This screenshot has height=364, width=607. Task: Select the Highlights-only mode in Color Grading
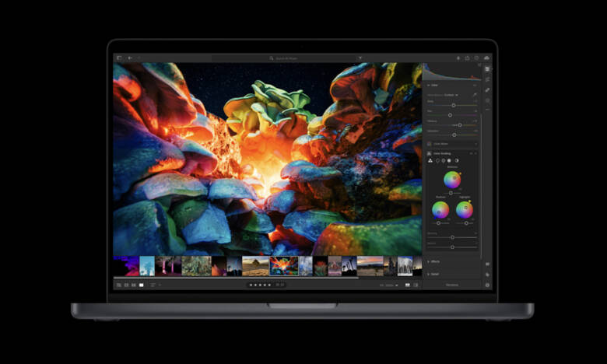pos(451,161)
